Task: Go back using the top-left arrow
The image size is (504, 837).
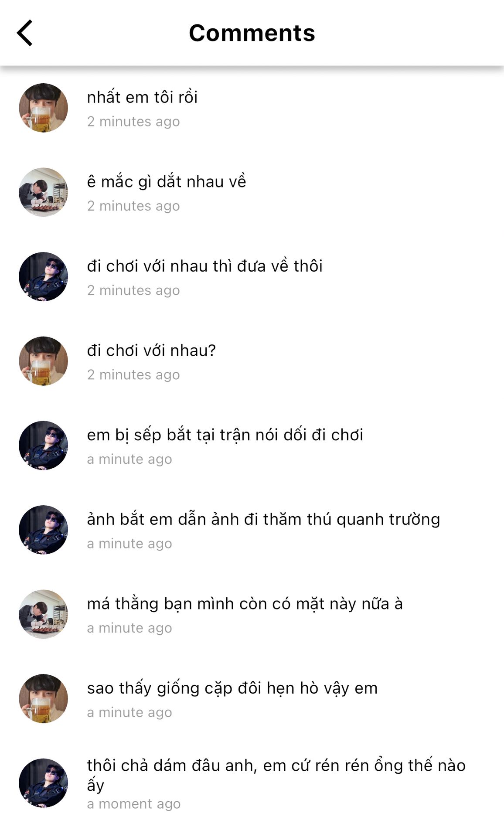Action: tap(25, 33)
